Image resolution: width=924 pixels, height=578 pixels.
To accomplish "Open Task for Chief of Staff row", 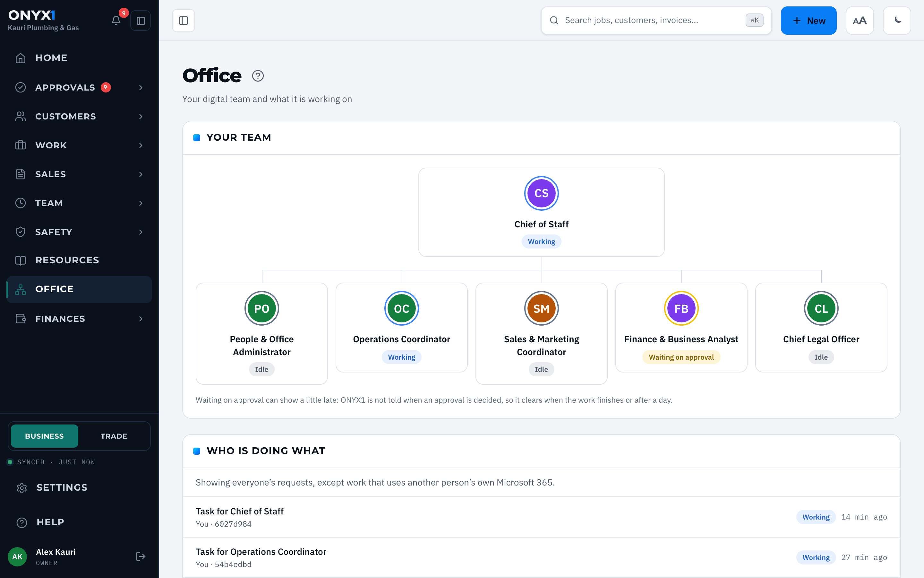I will (542, 517).
